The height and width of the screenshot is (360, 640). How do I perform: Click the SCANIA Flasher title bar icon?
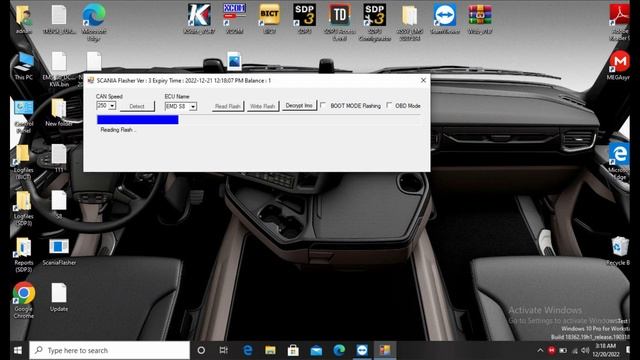(91, 80)
